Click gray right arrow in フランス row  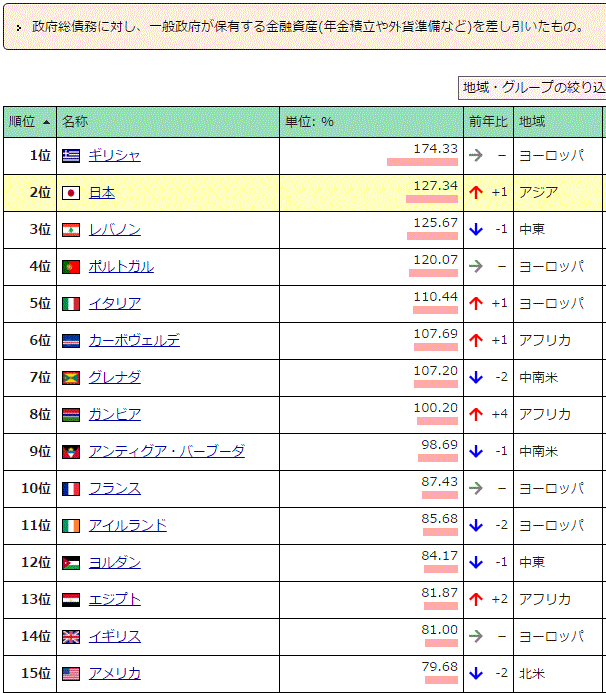pos(476,488)
